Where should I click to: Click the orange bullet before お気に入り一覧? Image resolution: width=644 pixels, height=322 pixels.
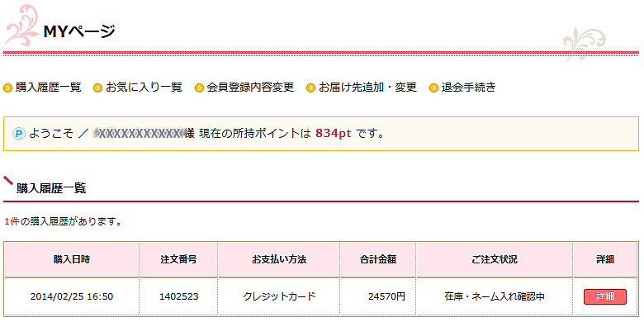click(97, 88)
